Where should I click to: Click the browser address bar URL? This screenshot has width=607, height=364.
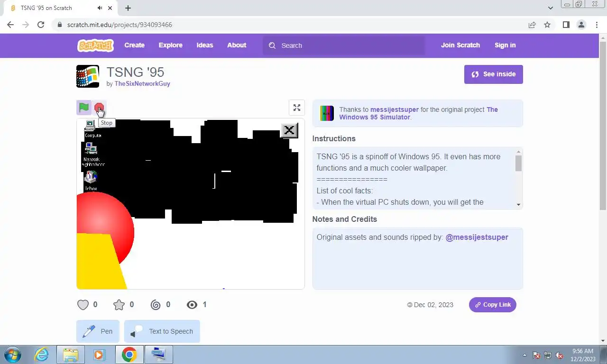click(x=120, y=25)
